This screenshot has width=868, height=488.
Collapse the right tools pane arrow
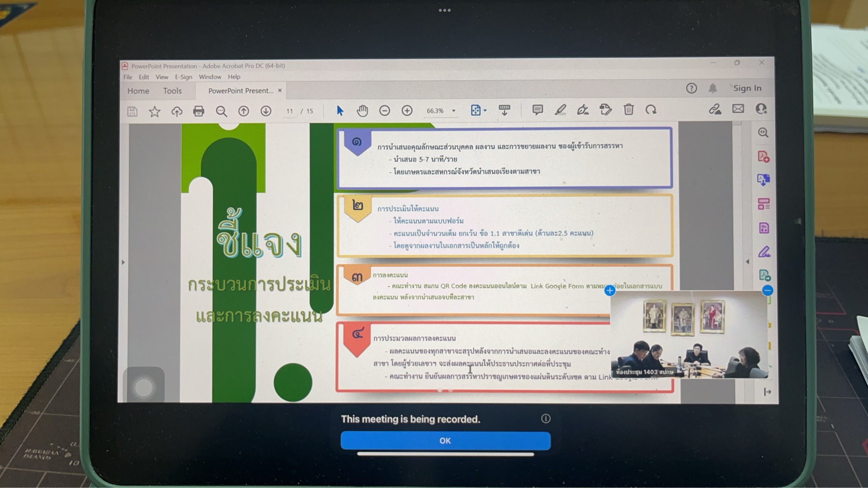[747, 261]
